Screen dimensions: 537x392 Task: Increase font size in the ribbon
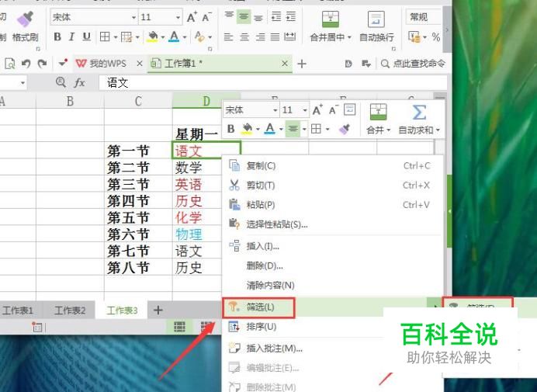[192, 17]
